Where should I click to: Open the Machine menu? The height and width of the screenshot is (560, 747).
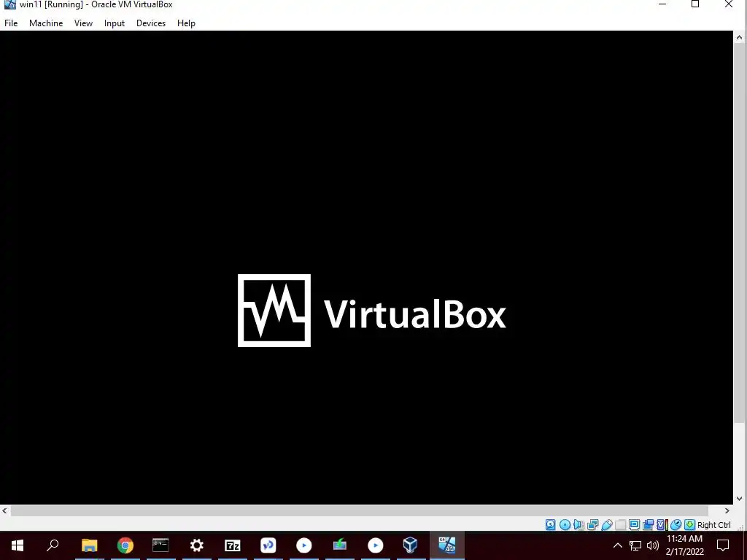coord(46,23)
